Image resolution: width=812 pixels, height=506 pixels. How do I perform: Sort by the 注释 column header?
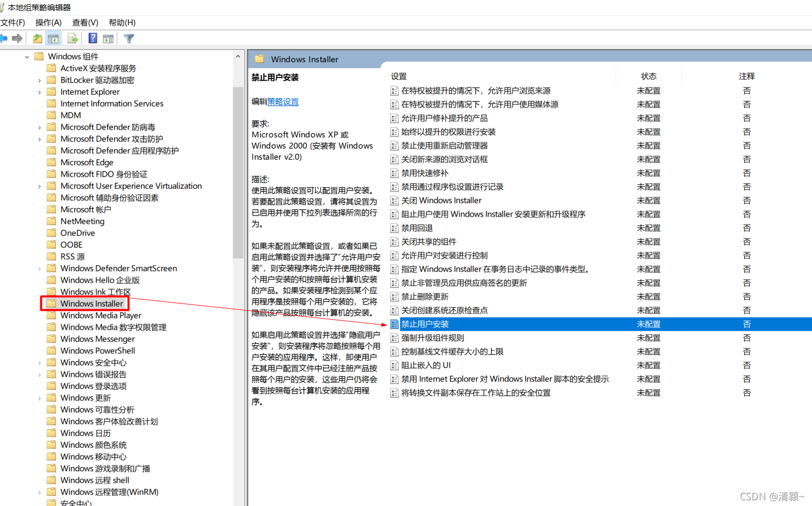(x=747, y=76)
